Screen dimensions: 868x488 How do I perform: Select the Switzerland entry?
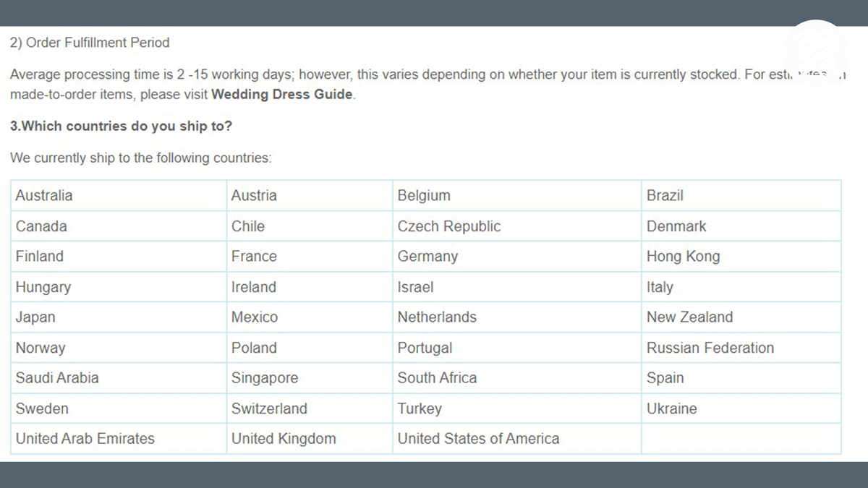coord(269,408)
